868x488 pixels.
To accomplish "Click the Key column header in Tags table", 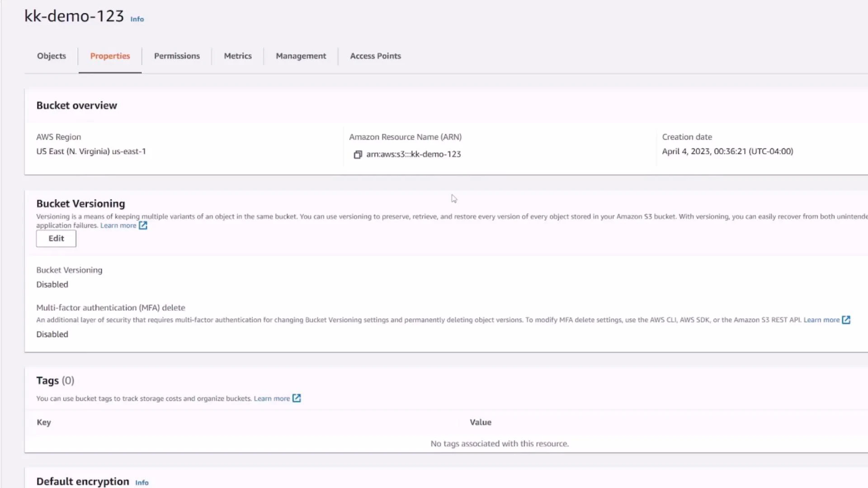I will click(44, 422).
